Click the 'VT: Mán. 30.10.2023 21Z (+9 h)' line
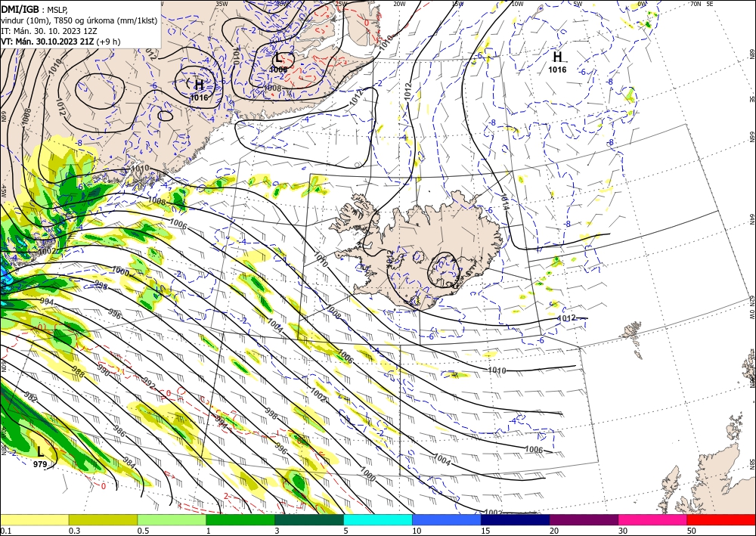Image resolution: width=756 pixels, height=536 pixels. point(60,42)
